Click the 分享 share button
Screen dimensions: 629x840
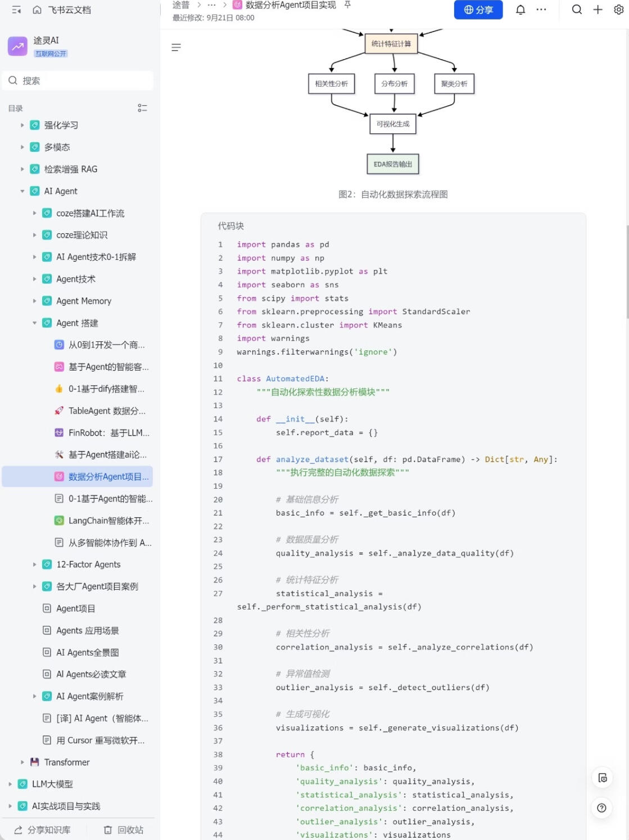pos(478,10)
